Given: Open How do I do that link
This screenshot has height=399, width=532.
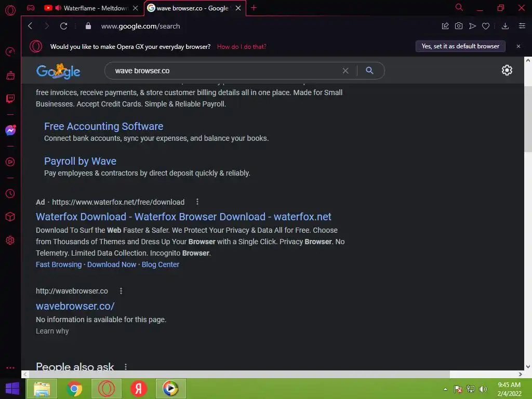Looking at the screenshot, I should (x=242, y=46).
